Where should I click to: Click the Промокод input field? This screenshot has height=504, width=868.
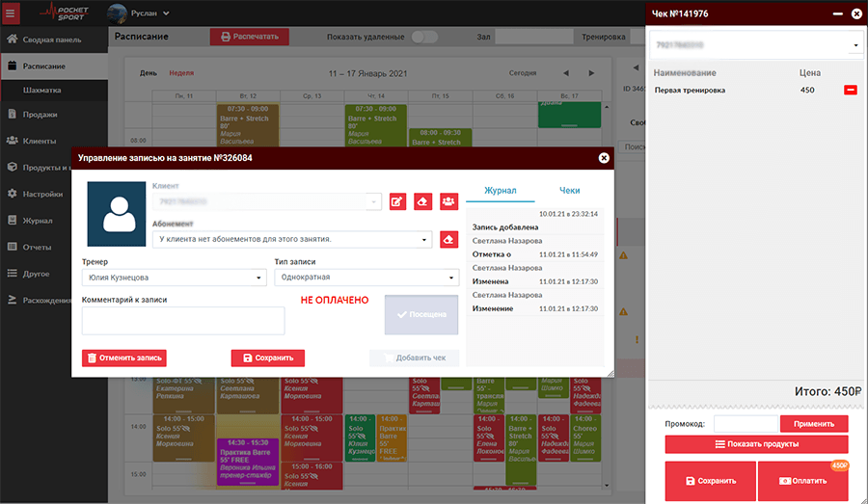[746, 424]
